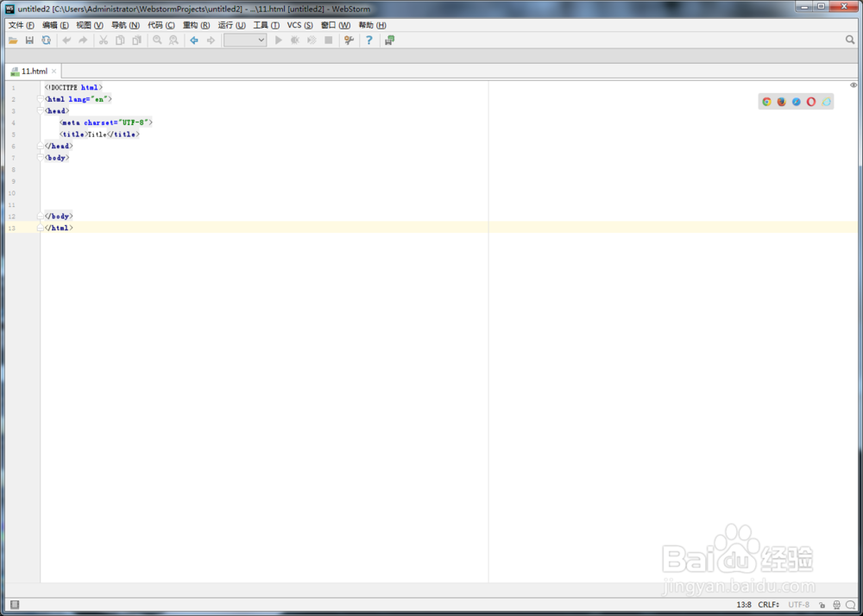Open the search magnifier at top right

click(x=850, y=40)
